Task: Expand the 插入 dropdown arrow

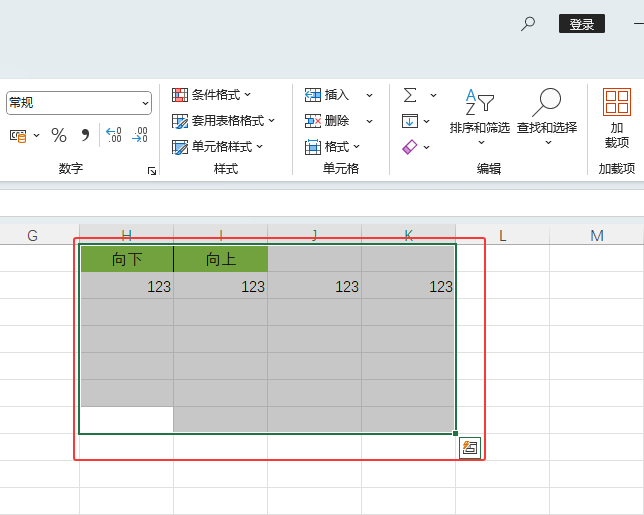Action: (x=369, y=95)
